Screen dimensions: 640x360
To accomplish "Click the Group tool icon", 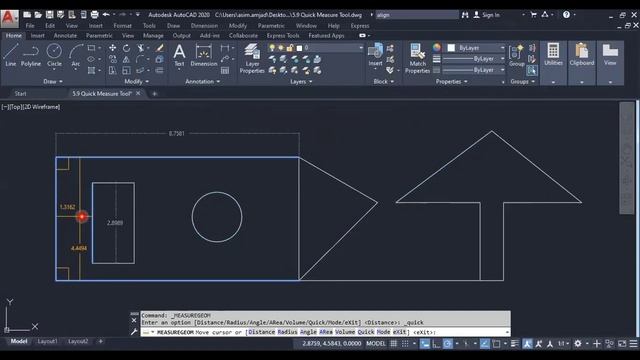I will (x=516, y=55).
